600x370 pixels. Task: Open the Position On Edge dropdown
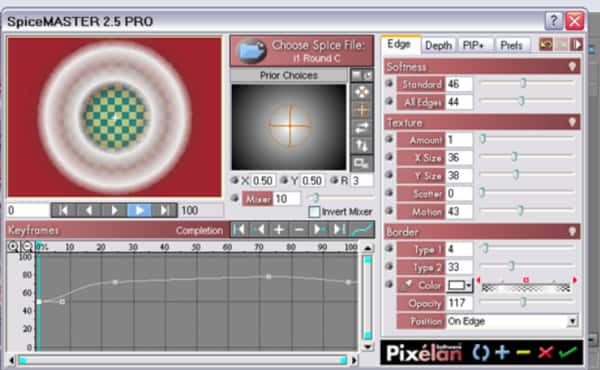pos(572,321)
